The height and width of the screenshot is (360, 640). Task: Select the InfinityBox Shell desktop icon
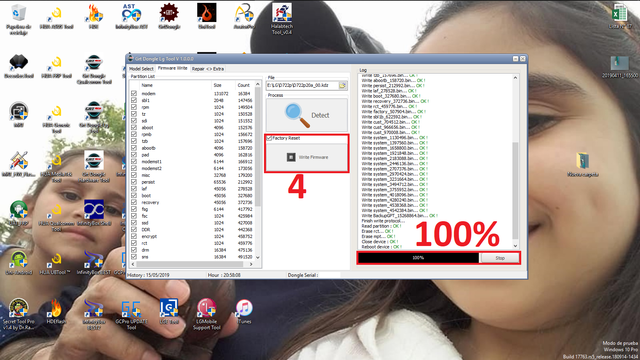(x=94, y=213)
